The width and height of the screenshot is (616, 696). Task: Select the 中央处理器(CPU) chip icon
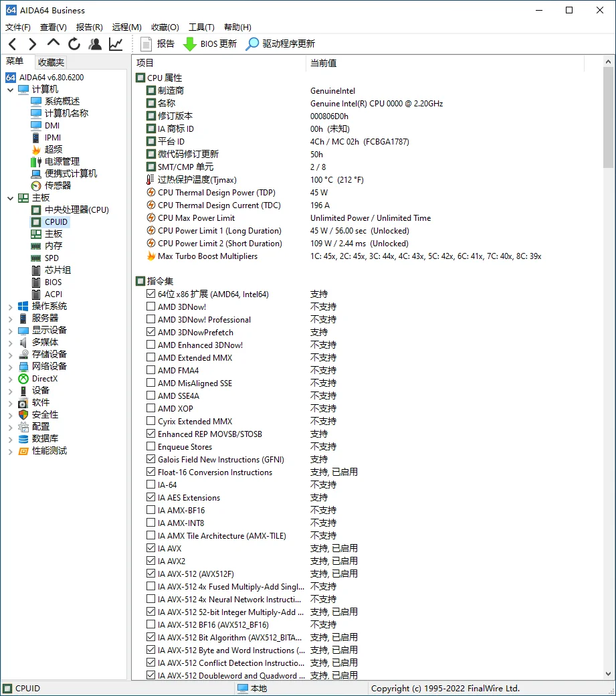36,210
